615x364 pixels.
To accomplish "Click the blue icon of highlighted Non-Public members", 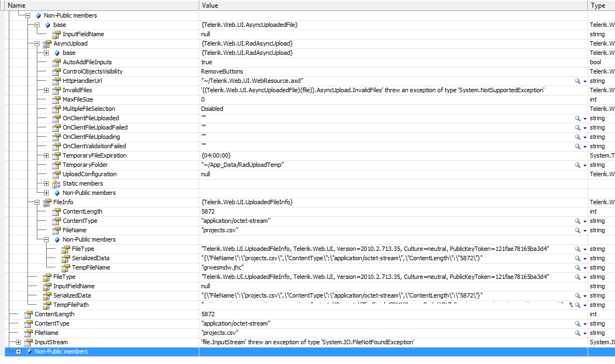I will coord(29,351).
